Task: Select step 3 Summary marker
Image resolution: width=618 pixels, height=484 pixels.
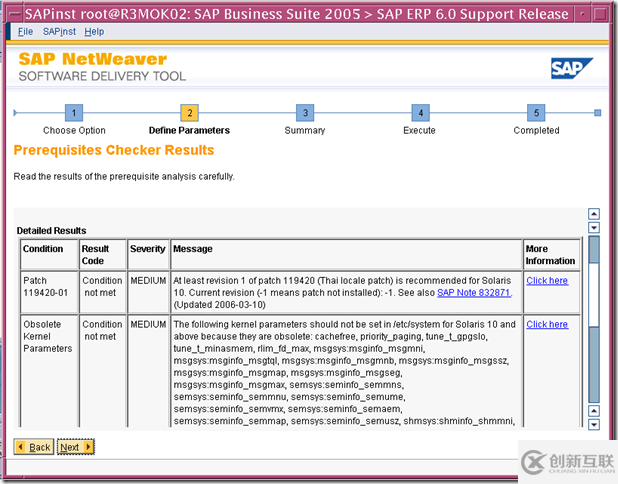Action: point(305,113)
